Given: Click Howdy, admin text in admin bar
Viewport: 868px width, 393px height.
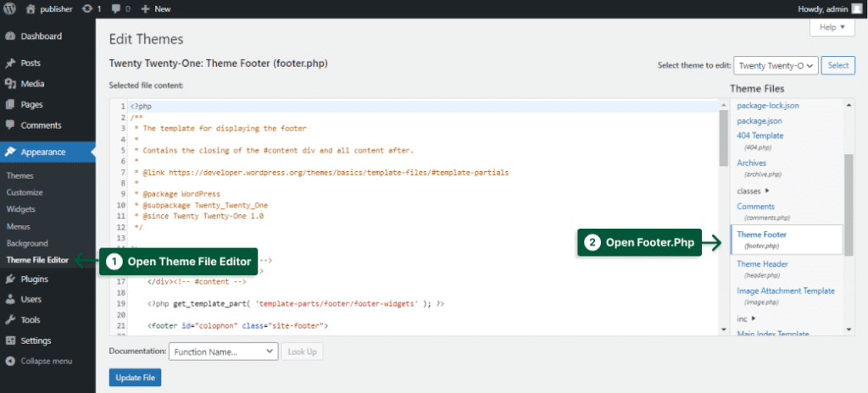Looking at the screenshot, I should [x=822, y=8].
